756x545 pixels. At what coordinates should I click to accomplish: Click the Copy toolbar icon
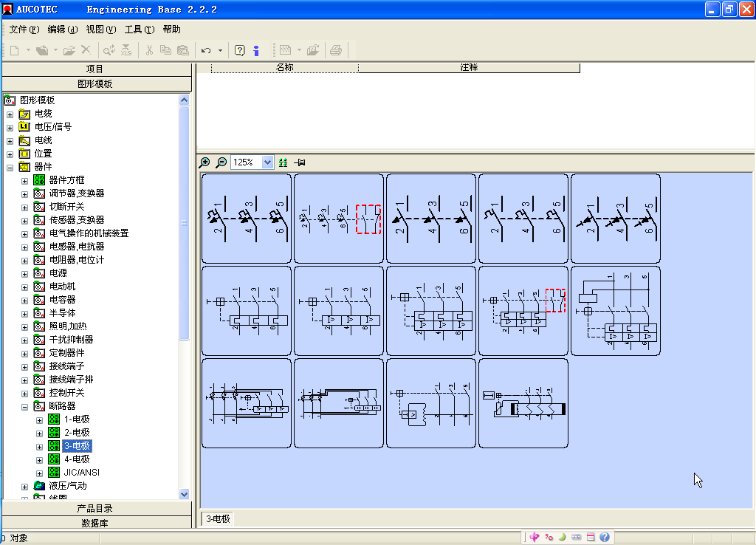coord(166,50)
